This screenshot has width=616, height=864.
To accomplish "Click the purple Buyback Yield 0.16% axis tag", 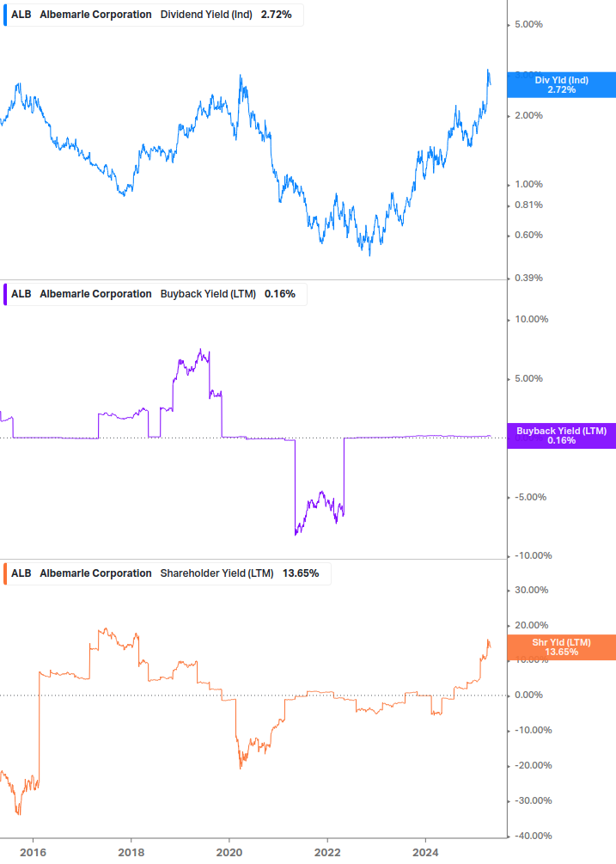I will (562, 436).
